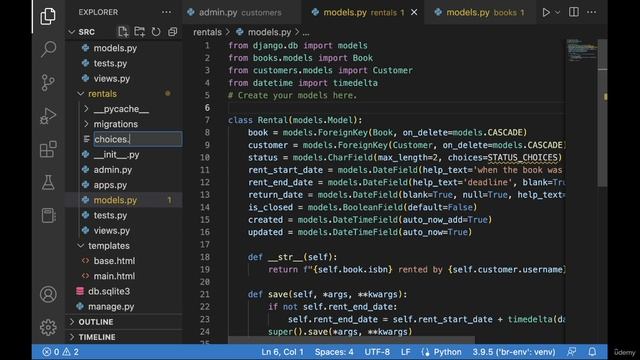640x360 pixels.
Task: Open Explorer views and more actions menu
Action: (x=166, y=12)
